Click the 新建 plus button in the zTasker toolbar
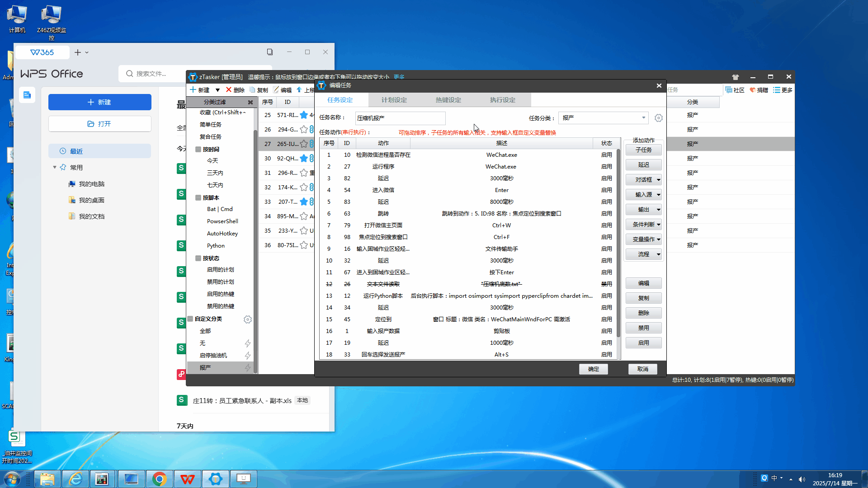This screenshot has height=488, width=868. (200, 90)
